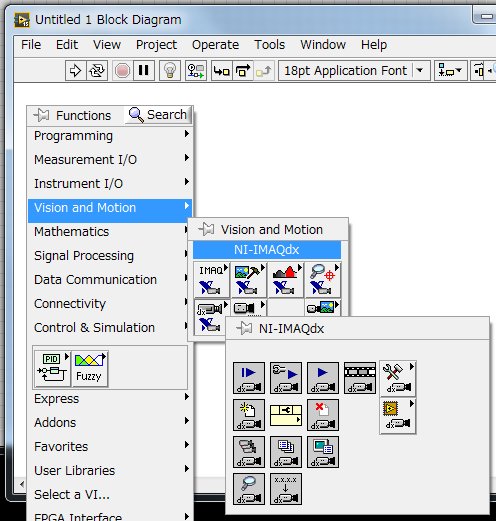This screenshot has height=521, width=496.
Task: Open the Help menu
Action: [374, 45]
